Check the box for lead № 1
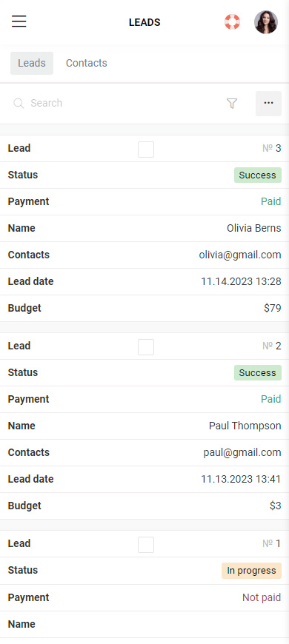 click(x=146, y=545)
